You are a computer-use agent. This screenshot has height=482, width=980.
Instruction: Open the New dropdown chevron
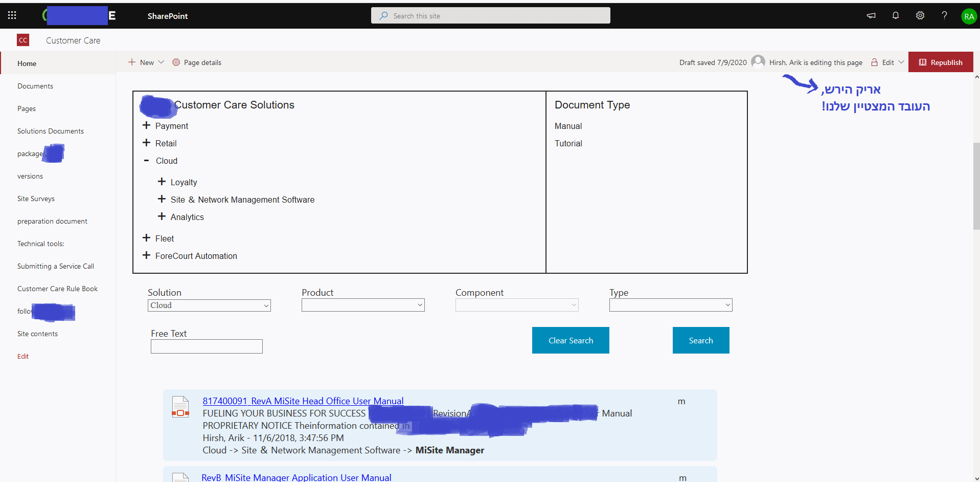pos(161,62)
